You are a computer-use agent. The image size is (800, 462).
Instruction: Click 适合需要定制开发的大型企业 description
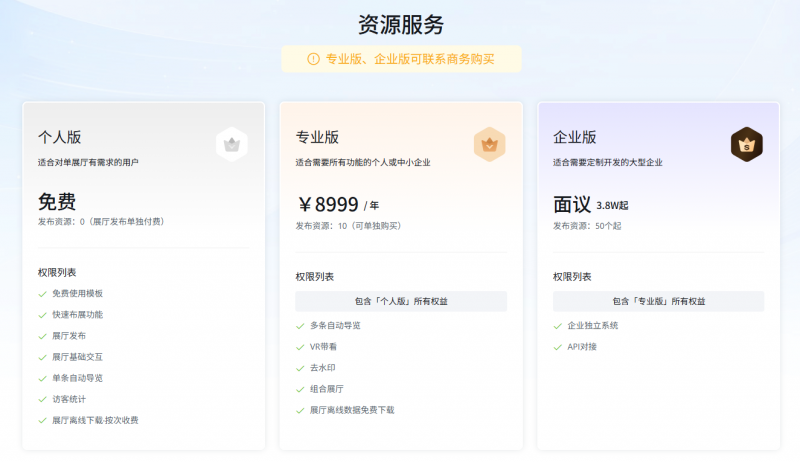[608, 163]
